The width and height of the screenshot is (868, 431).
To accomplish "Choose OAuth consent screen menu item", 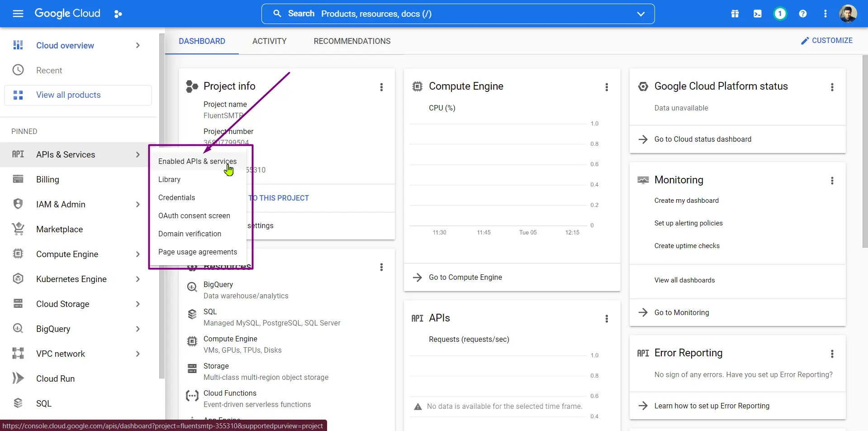I will point(194,216).
